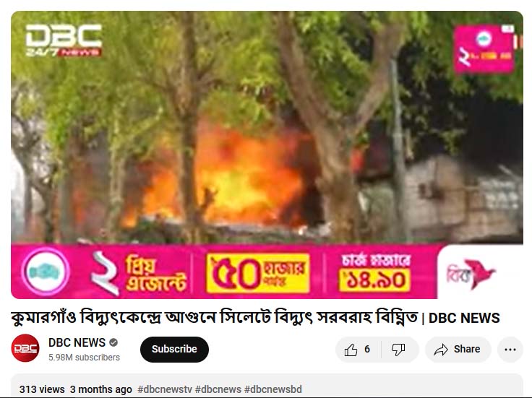Click the yellow ৫০ হাজার box in banner

coord(258,273)
